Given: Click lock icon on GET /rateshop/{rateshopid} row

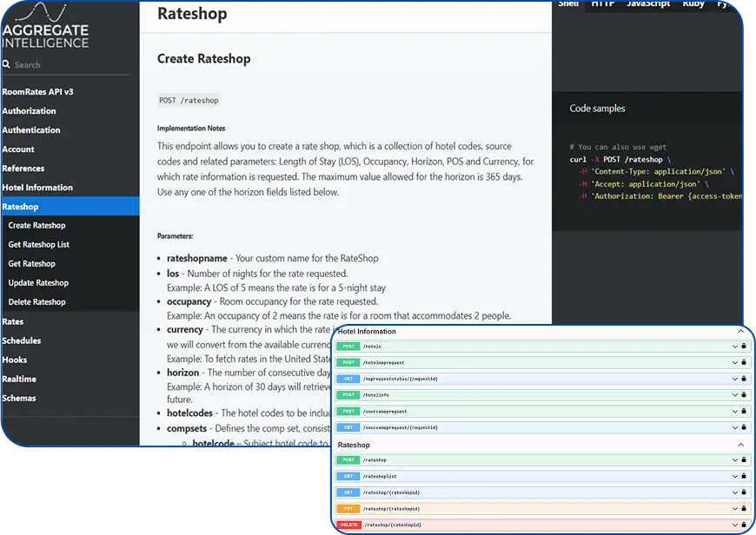Looking at the screenshot, I should (744, 492).
